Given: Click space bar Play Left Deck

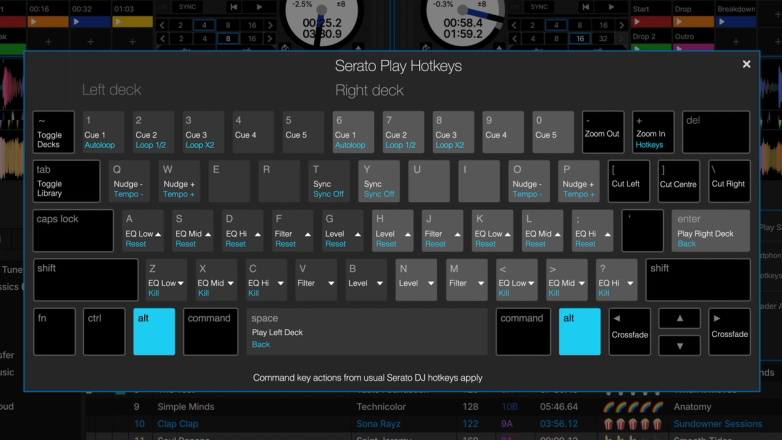Looking at the screenshot, I should pyautogui.click(x=367, y=332).
